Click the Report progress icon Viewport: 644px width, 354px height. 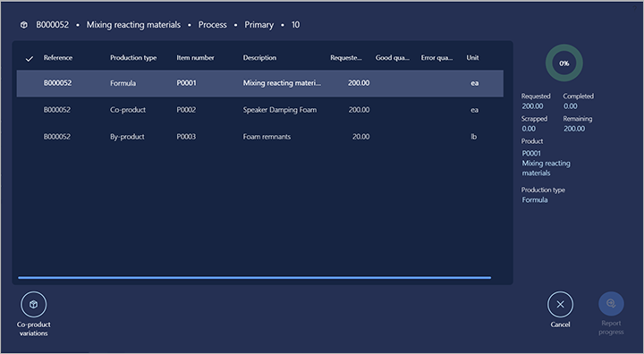pos(611,303)
